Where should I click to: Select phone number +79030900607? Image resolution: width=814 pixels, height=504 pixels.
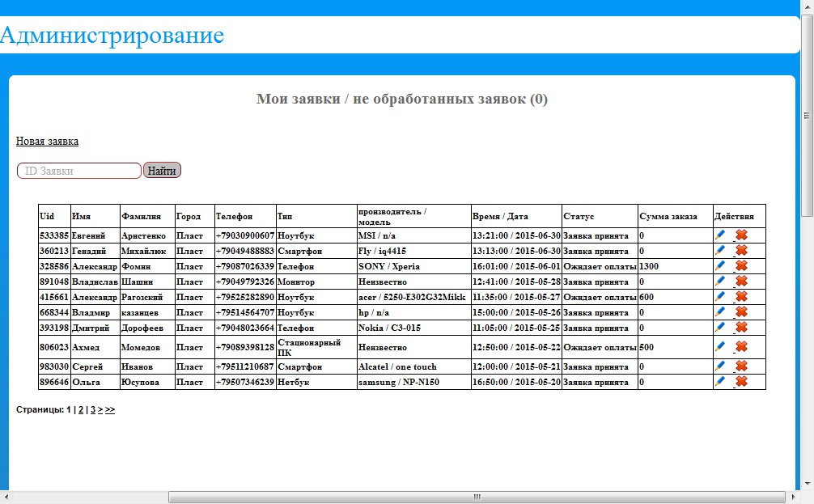pos(245,235)
